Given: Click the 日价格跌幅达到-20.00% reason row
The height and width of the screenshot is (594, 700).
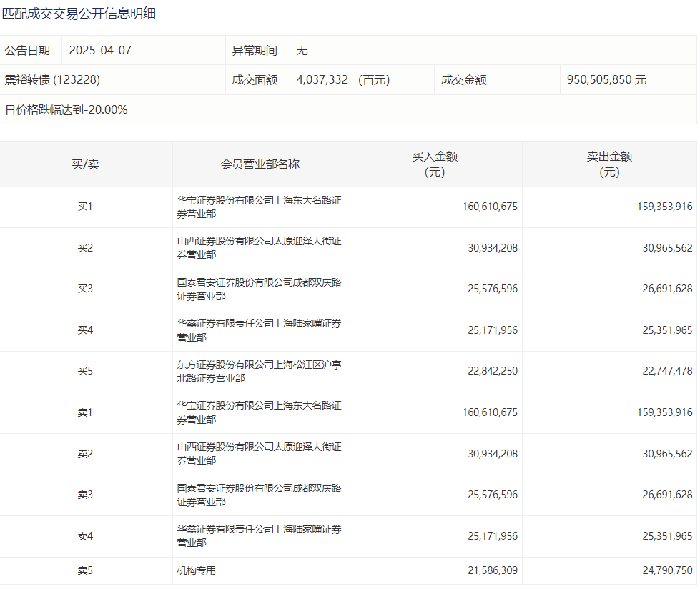Looking at the screenshot, I should tap(66, 110).
